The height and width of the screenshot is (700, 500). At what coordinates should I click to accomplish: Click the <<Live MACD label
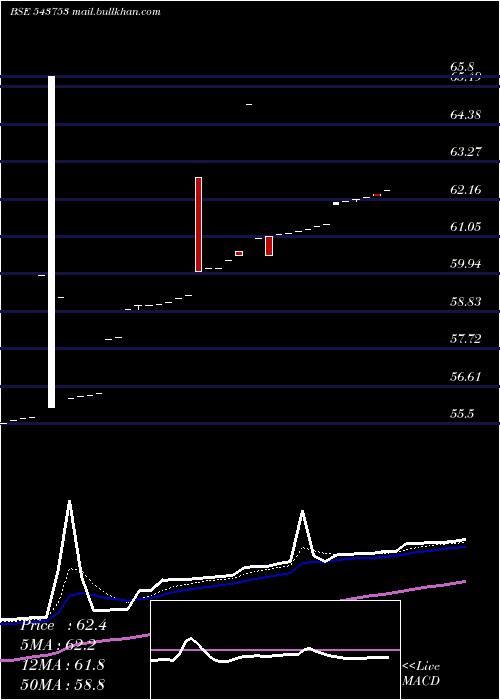pyautogui.click(x=421, y=674)
